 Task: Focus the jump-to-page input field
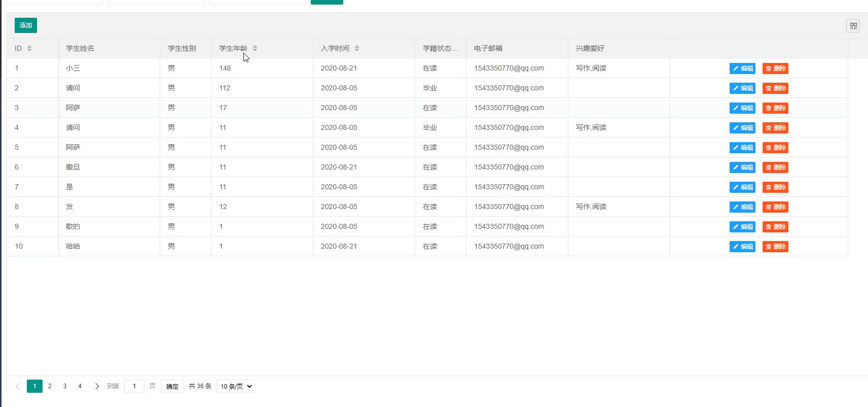pyautogui.click(x=134, y=386)
